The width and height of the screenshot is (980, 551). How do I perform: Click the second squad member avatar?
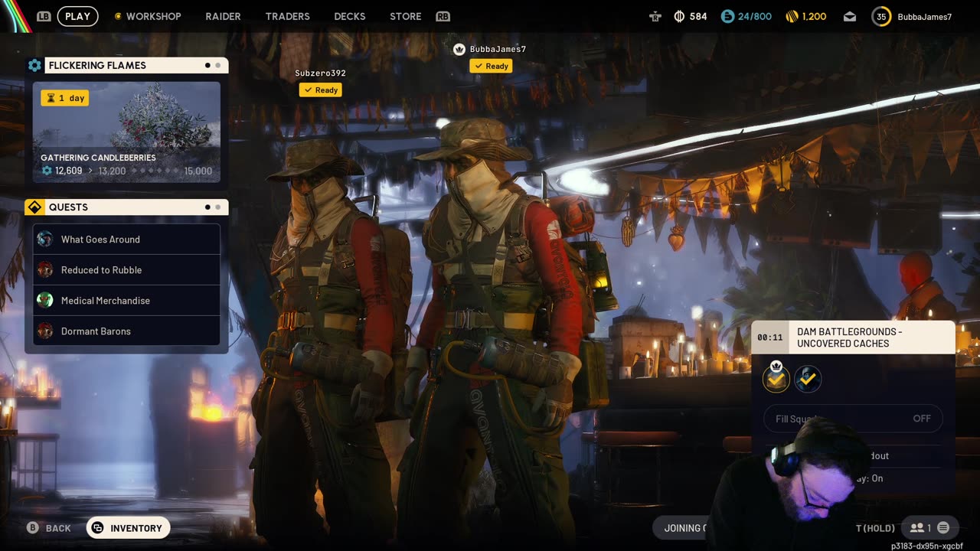pos(808,378)
